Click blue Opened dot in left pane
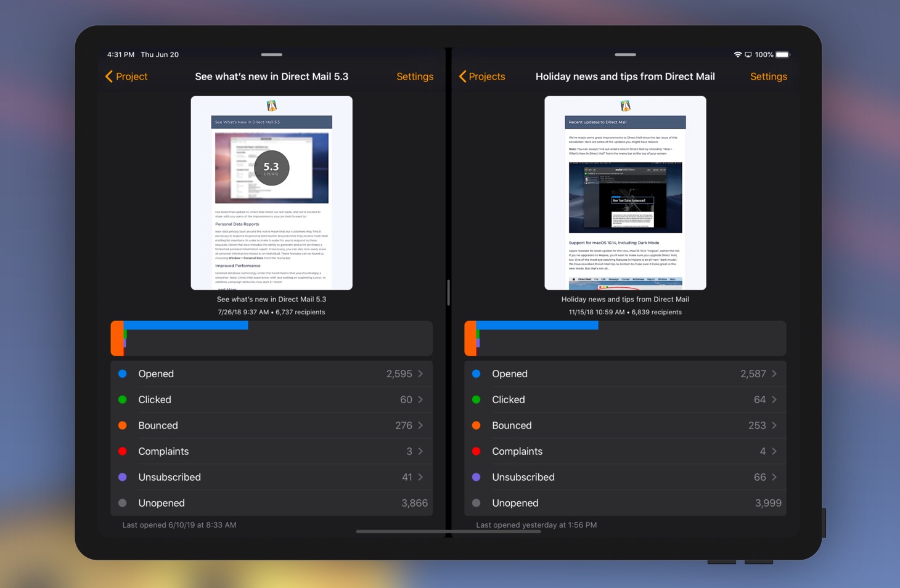This screenshot has height=588, width=900. pos(123,374)
